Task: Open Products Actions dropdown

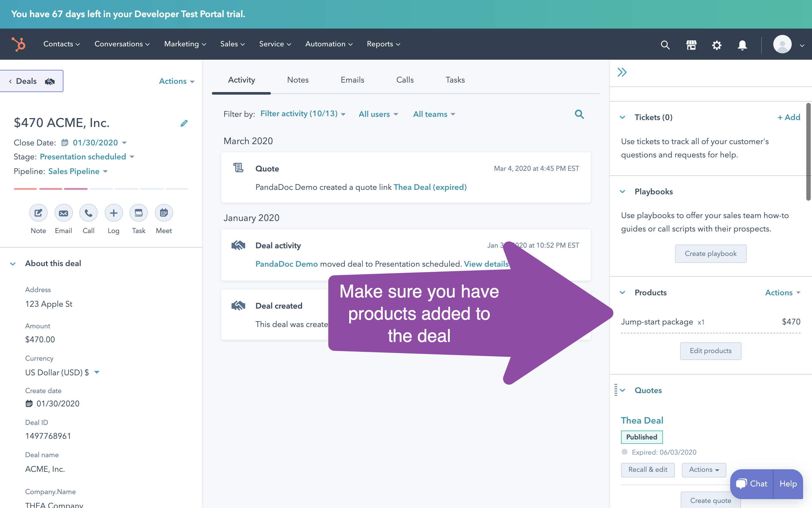Action: 783,293
